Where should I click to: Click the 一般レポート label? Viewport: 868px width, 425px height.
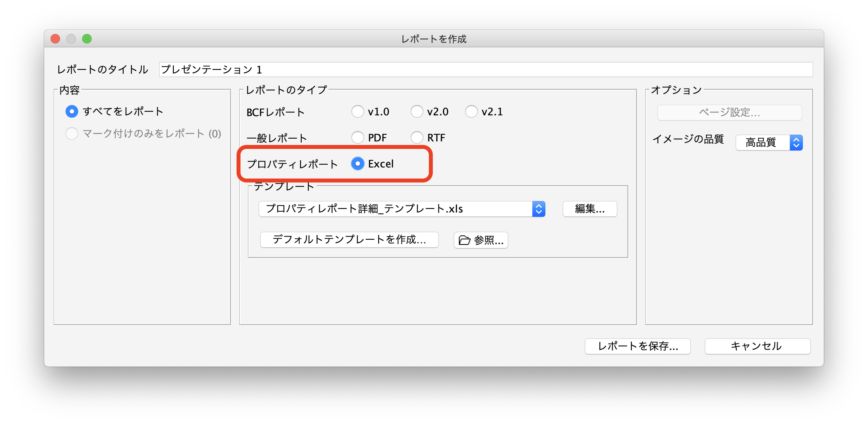tap(276, 138)
